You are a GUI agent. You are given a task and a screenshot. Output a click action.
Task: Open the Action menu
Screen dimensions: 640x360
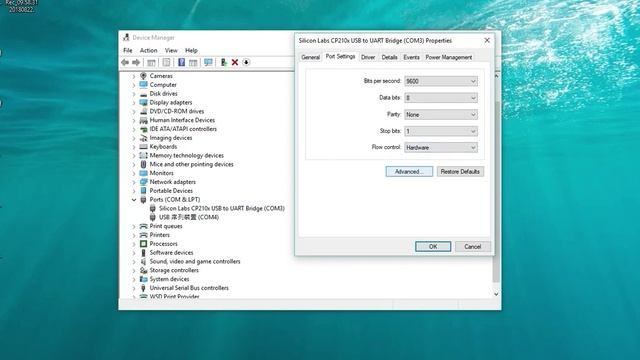point(149,51)
